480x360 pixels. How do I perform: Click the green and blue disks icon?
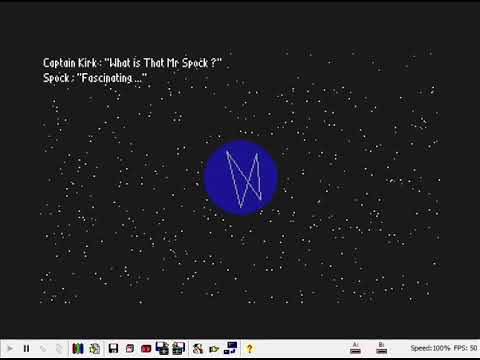[178, 348]
